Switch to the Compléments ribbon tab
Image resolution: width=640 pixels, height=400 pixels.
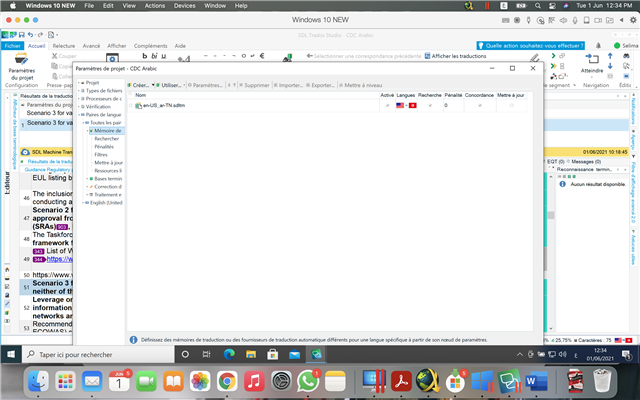[151, 46]
